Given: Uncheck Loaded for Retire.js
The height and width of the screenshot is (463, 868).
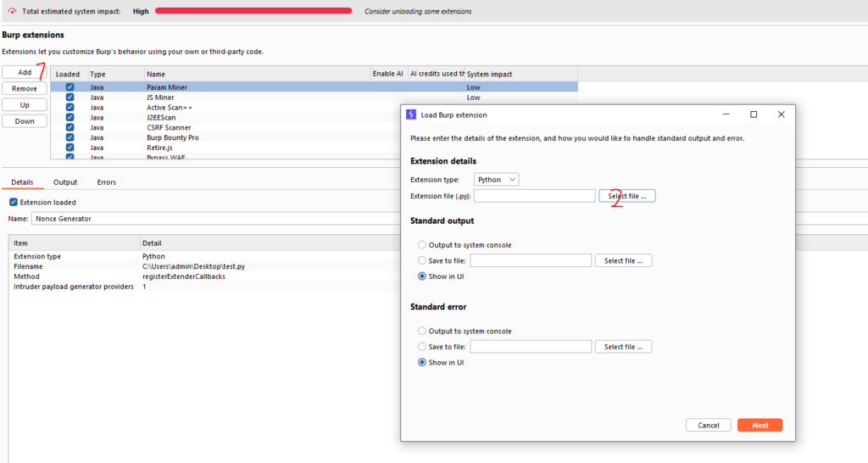Looking at the screenshot, I should (70, 148).
